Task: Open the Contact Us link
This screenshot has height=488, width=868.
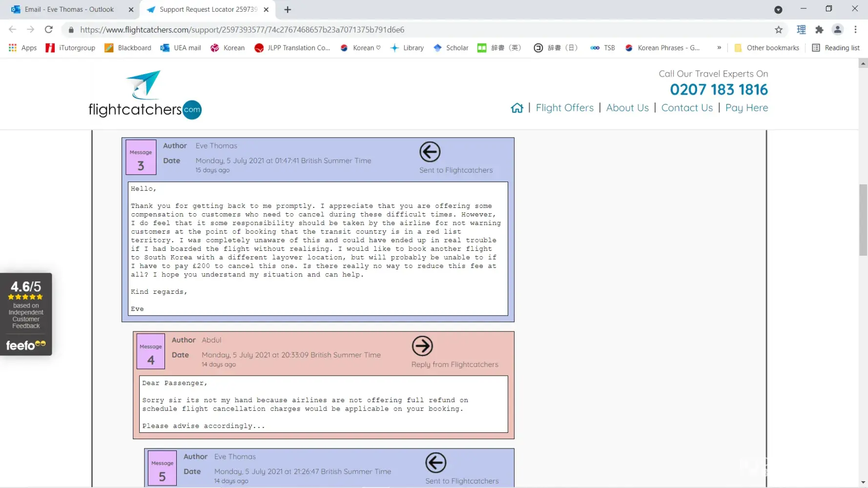Action: pyautogui.click(x=686, y=108)
